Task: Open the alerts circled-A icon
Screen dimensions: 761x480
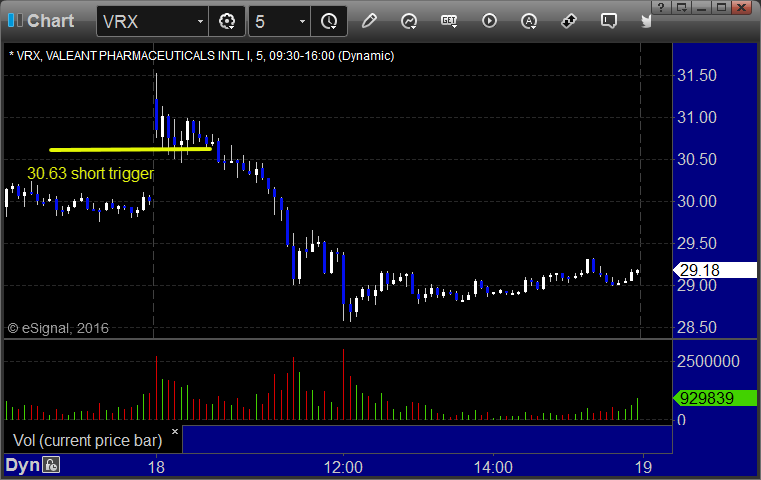Action: [529, 21]
